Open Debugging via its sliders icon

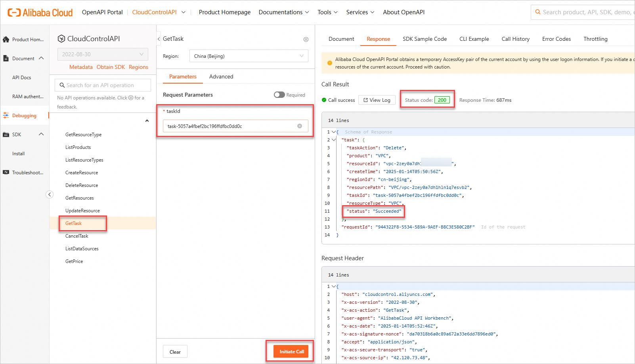6,116
